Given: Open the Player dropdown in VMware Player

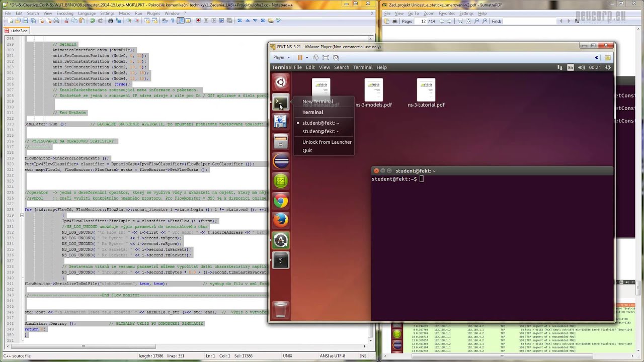Looking at the screenshot, I should coord(281,57).
